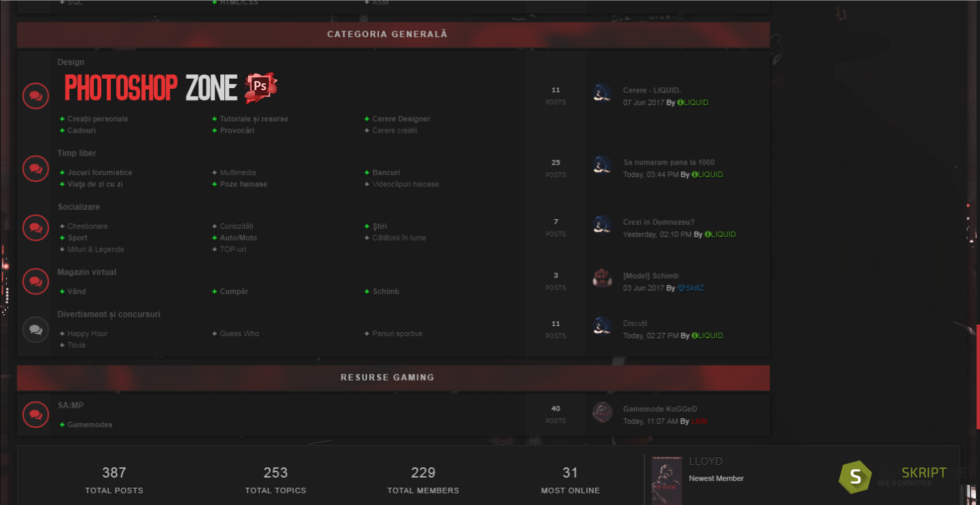Collapse the Resurse Gaming category header
The width and height of the screenshot is (980, 505).
(393, 377)
